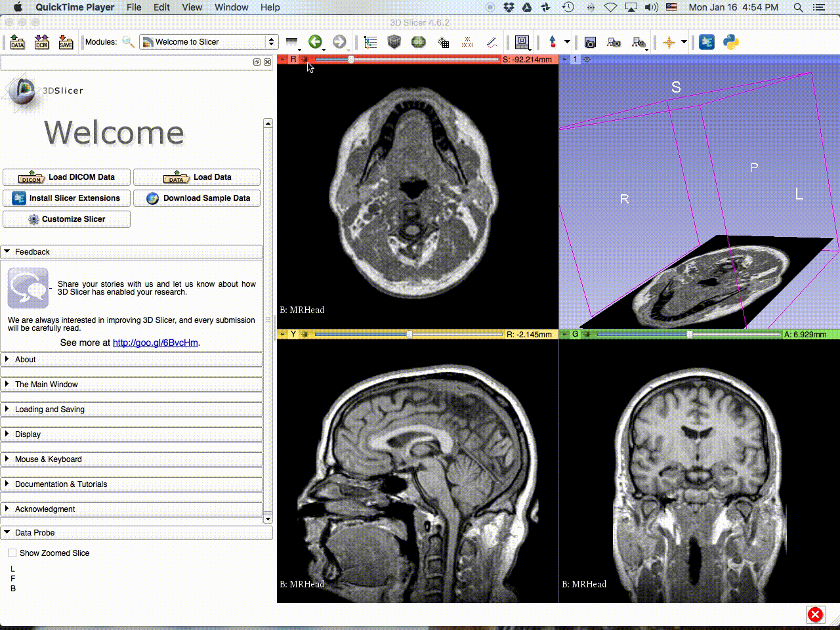Open macOS Spotlight search icon
The width and height of the screenshot is (840, 630).
click(798, 7)
